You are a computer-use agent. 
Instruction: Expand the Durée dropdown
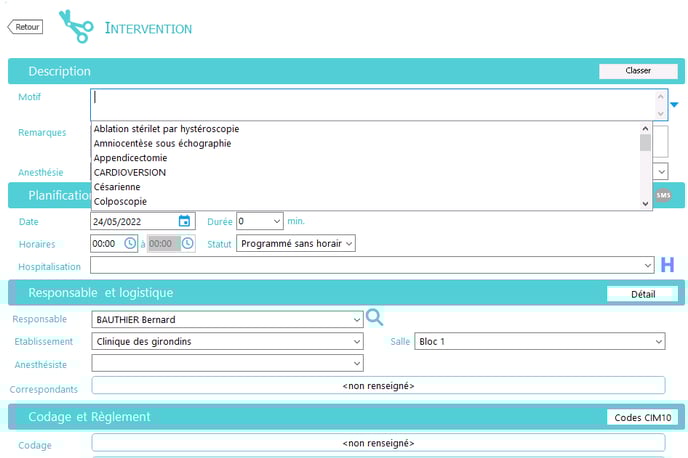(x=275, y=221)
